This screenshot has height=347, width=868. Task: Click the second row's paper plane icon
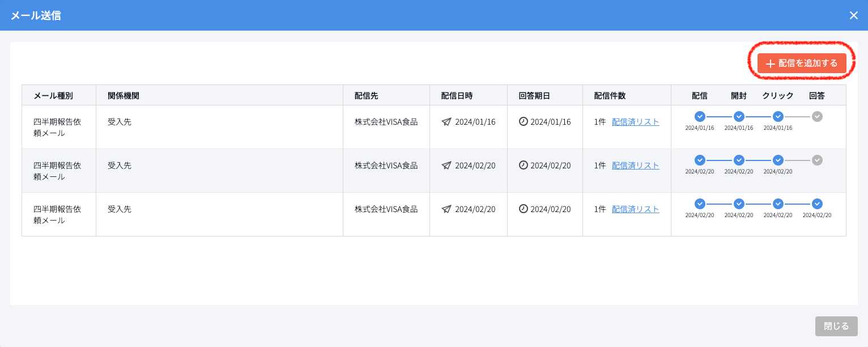[x=446, y=166]
